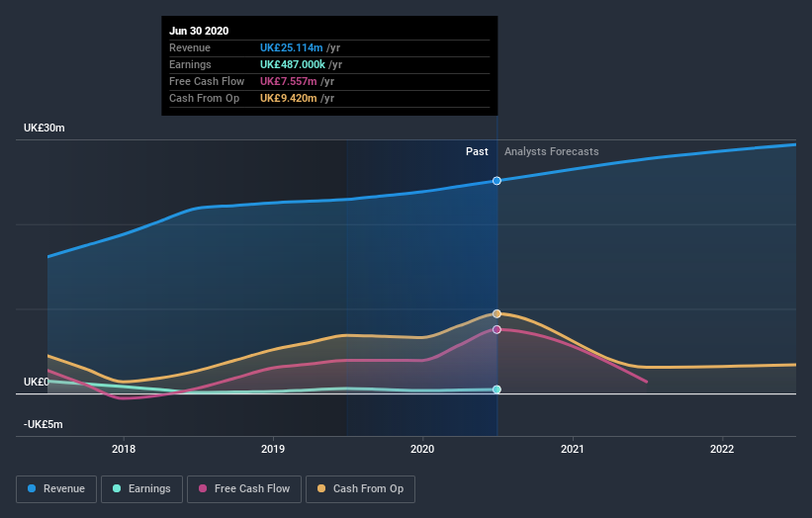812x518 pixels.
Task: Toggle the Cash From Op legend series
Action: point(360,489)
